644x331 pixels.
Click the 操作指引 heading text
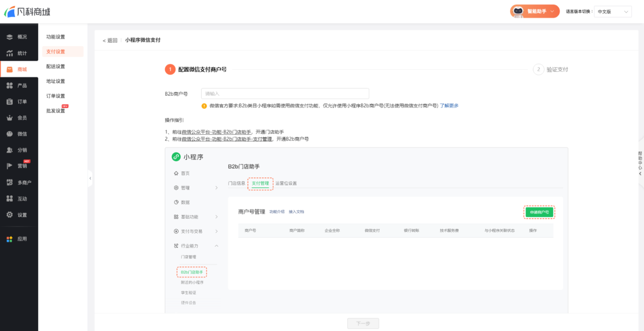pos(174,120)
